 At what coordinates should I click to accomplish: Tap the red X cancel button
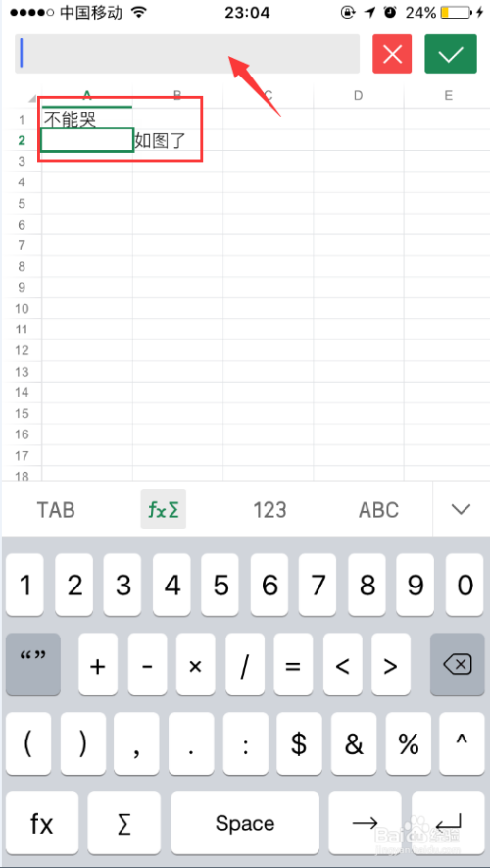tap(392, 54)
